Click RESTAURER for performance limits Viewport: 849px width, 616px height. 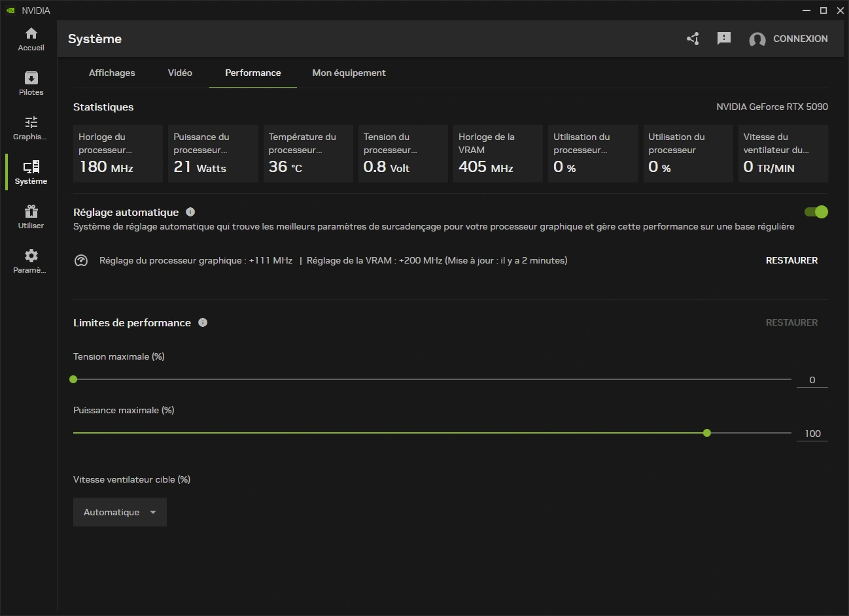(791, 322)
